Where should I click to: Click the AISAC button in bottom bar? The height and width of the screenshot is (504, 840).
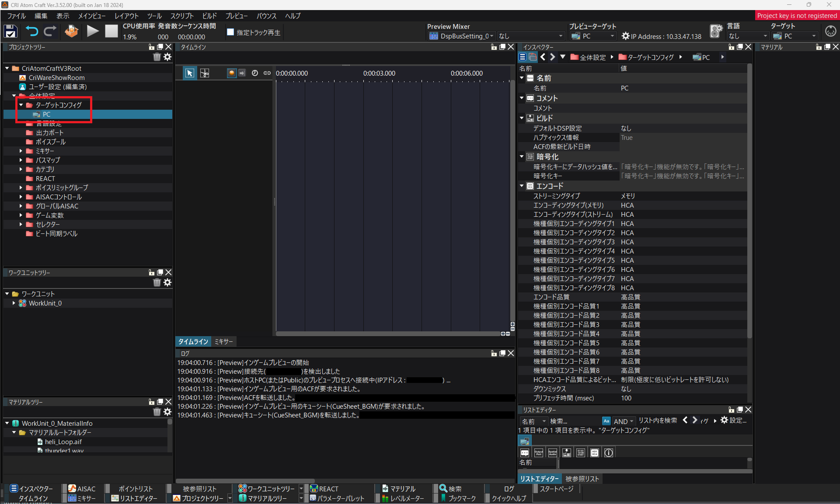click(x=82, y=489)
